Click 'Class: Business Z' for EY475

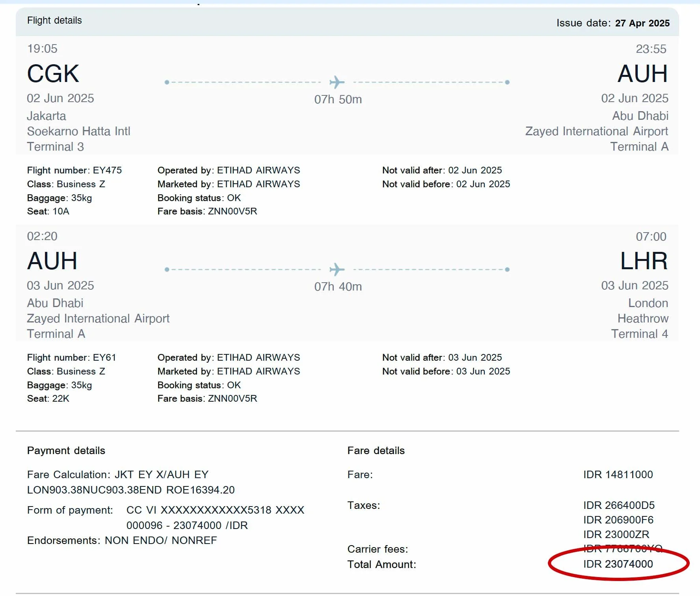[66, 184]
